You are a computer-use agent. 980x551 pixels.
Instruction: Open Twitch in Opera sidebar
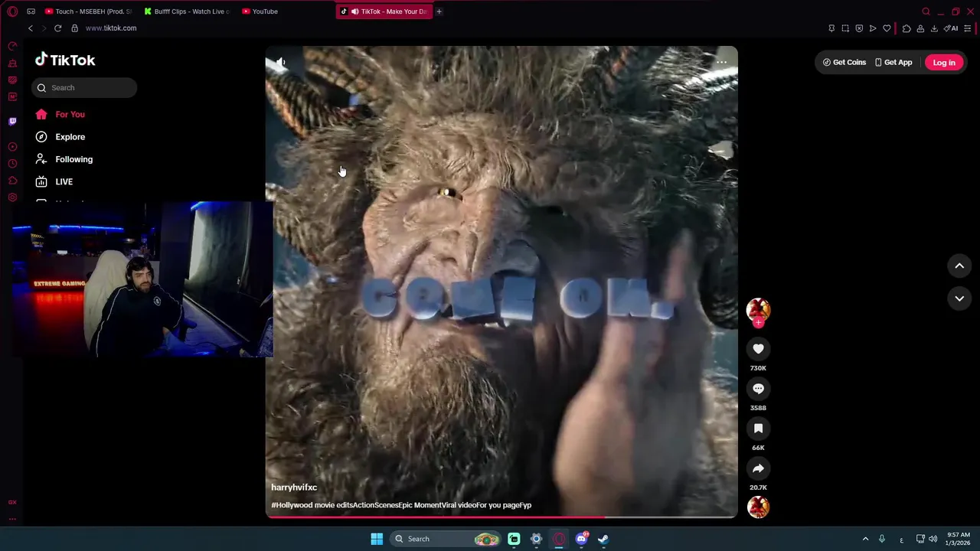pyautogui.click(x=12, y=121)
